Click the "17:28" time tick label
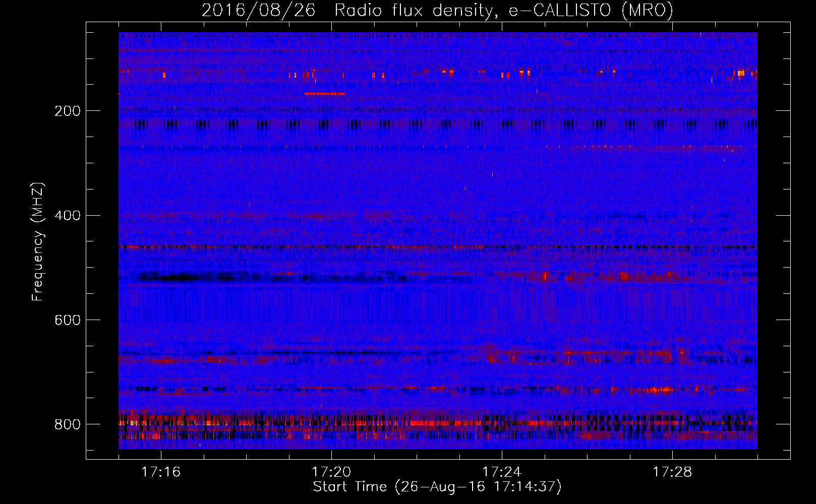The height and width of the screenshot is (504, 816). point(672,472)
